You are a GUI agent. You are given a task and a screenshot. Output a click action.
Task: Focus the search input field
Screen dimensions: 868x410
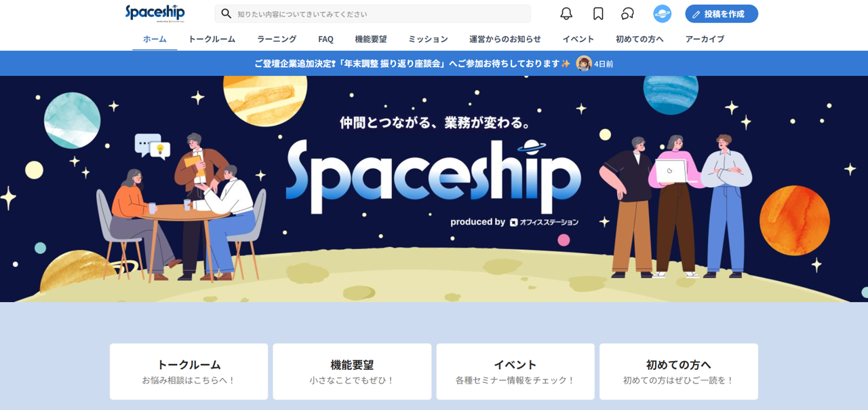click(x=373, y=14)
